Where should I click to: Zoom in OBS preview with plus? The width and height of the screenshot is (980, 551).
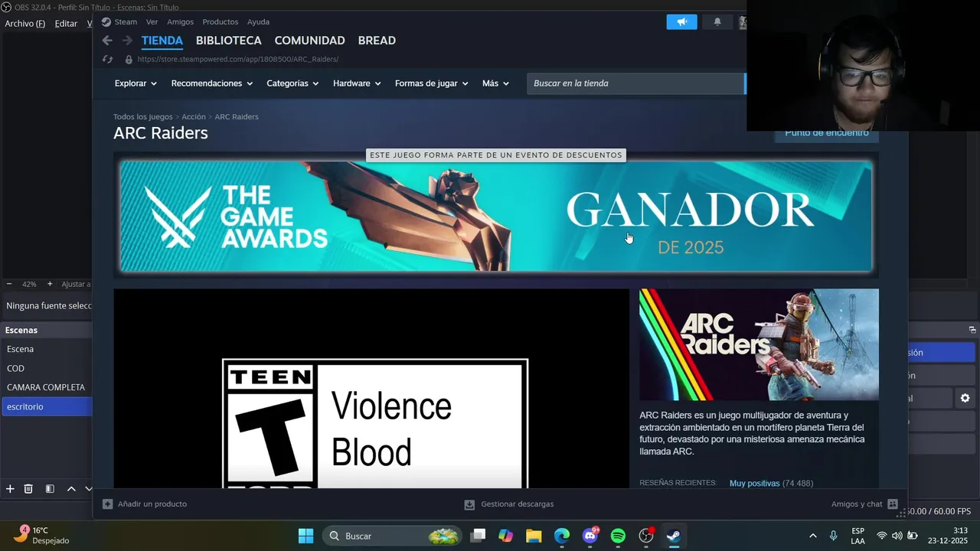[50, 284]
